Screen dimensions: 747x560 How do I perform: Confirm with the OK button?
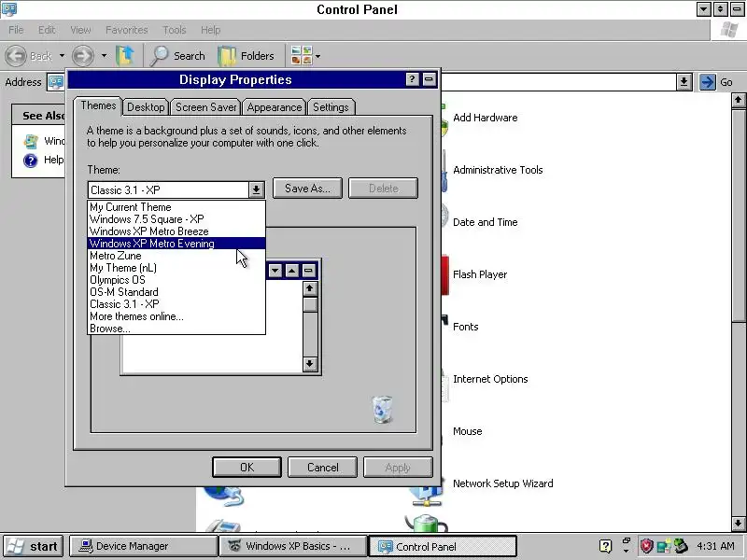click(x=247, y=468)
